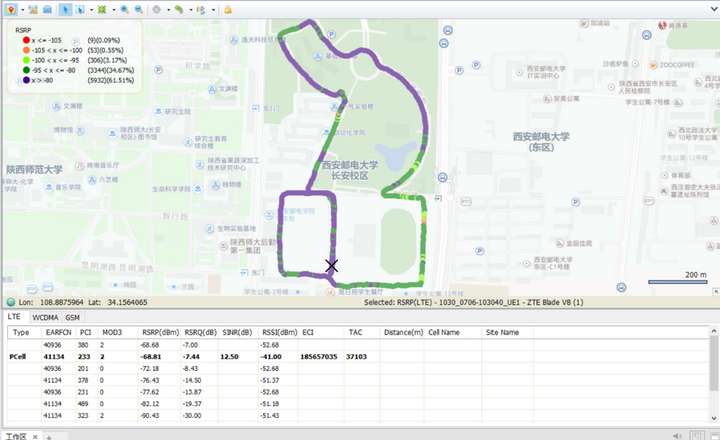Click the TAC value 37103
Image resolution: width=720 pixels, height=440 pixels.
tap(356, 356)
